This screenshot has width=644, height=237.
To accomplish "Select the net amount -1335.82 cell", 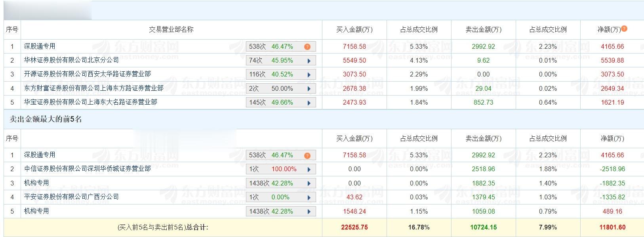I will pos(612,197).
